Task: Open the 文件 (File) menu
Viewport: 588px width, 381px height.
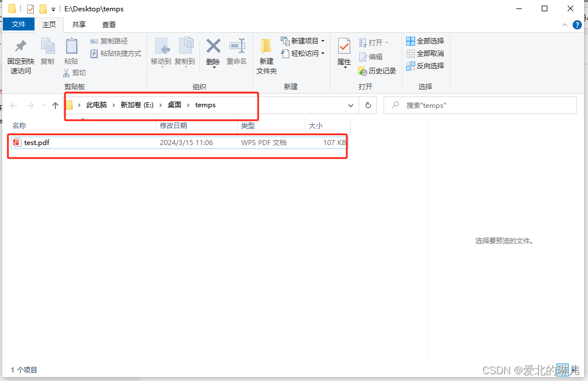Action: 19,24
